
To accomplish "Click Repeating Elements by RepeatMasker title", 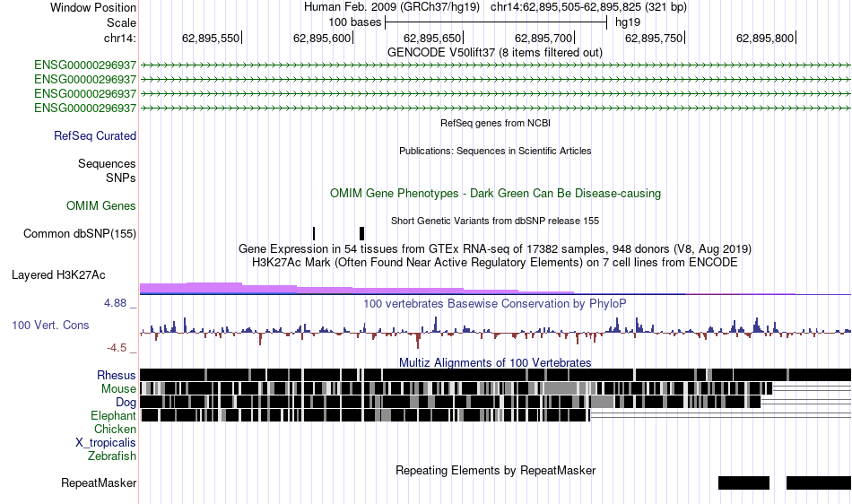I will pos(495,470).
